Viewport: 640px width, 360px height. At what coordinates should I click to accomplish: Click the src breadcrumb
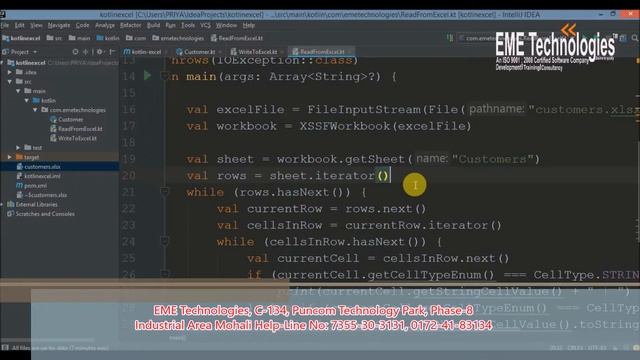(x=55, y=38)
